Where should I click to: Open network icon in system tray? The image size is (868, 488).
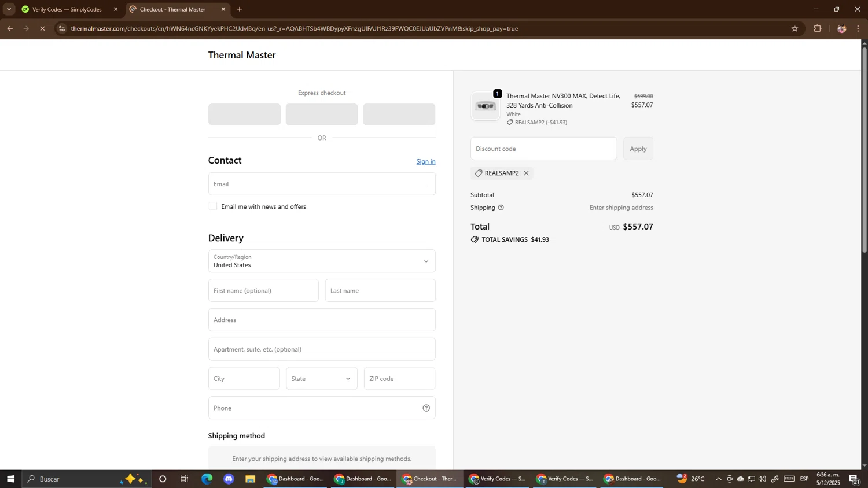point(751,479)
